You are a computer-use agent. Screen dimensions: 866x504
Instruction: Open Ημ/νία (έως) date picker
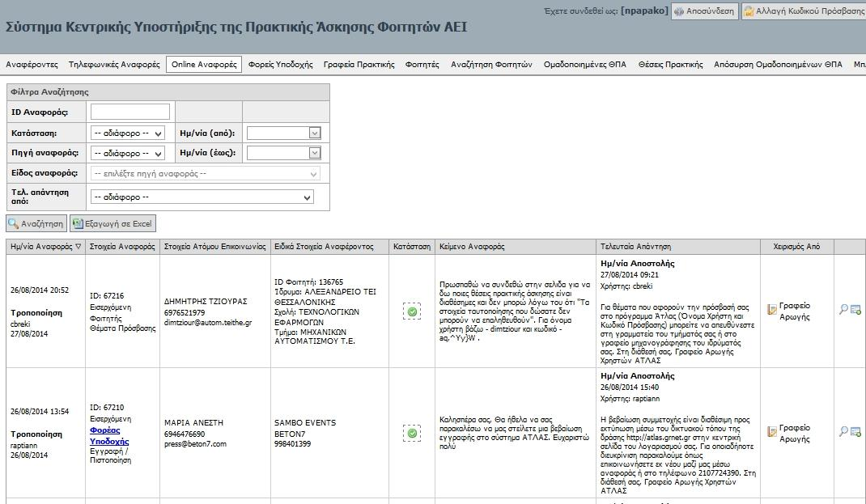(314, 153)
